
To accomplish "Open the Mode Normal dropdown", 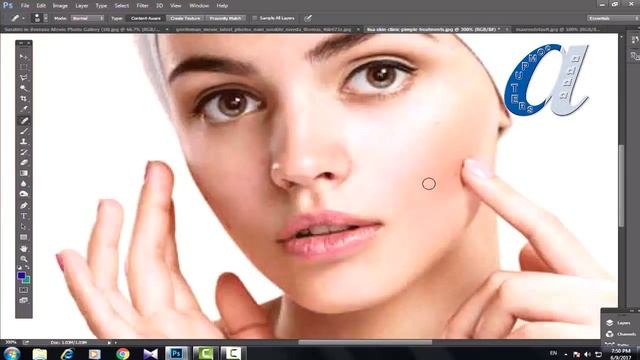I will 87,18.
